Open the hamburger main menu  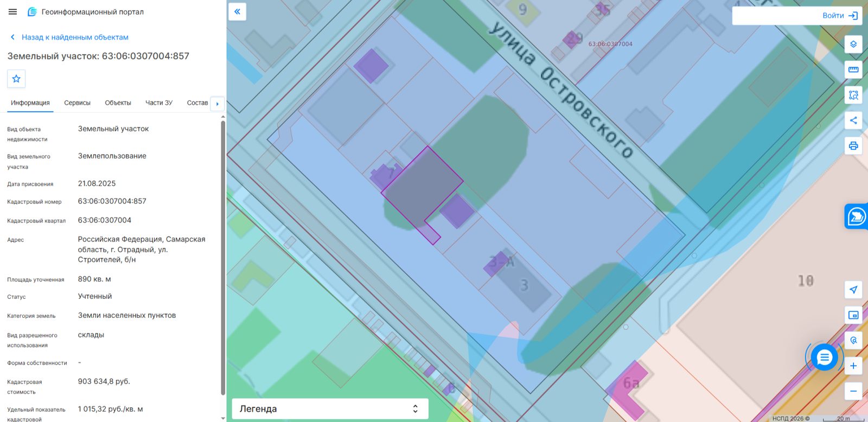click(x=13, y=11)
